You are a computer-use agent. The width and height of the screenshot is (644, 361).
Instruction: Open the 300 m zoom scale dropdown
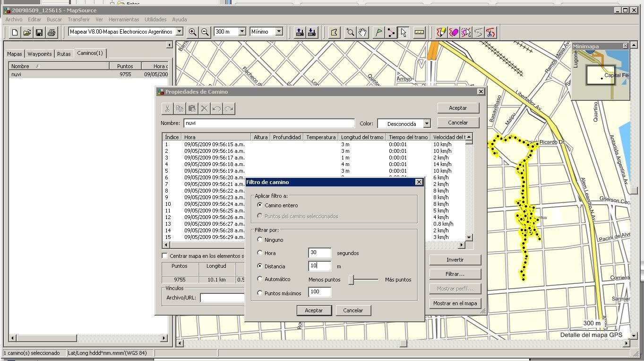242,32
